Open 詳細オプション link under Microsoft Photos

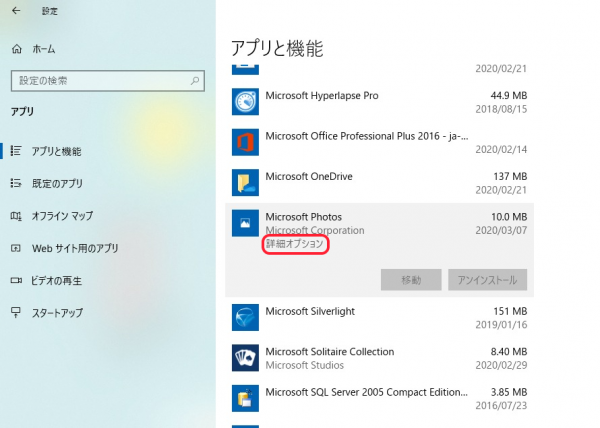tap(296, 245)
